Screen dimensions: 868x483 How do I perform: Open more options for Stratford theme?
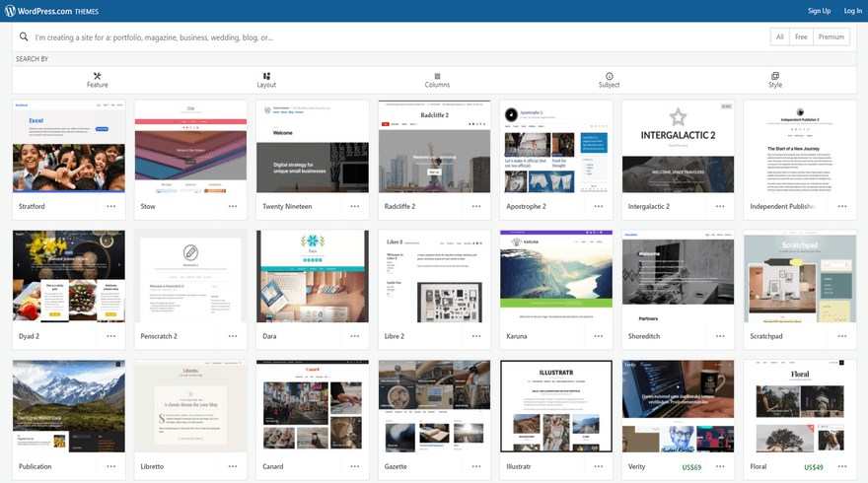click(111, 206)
